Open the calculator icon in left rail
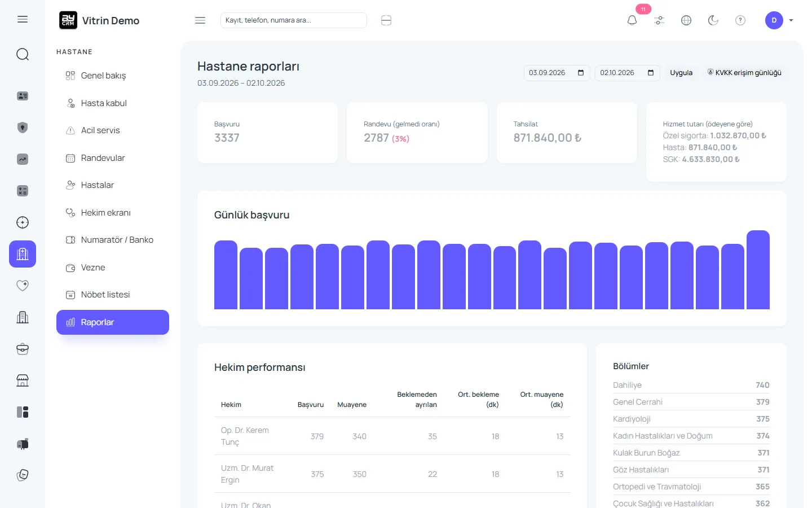This screenshot has height=508, width=812. [x=23, y=191]
